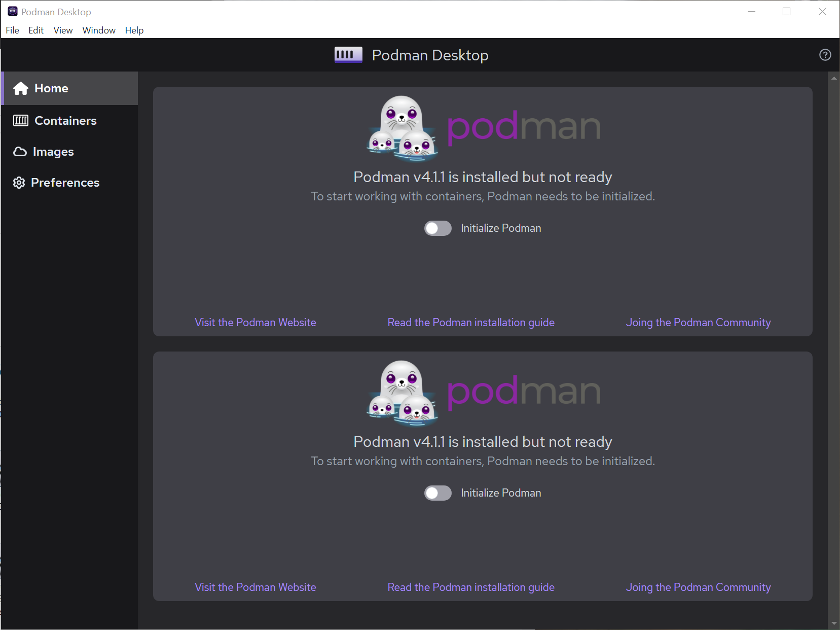Click the Podman app icon in the title bar
The image size is (840, 630).
point(12,11)
